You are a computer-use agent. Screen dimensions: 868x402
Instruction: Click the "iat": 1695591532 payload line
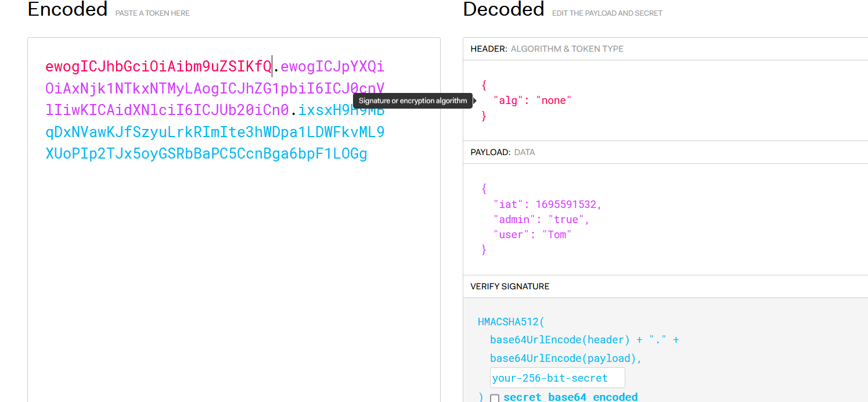click(x=548, y=204)
